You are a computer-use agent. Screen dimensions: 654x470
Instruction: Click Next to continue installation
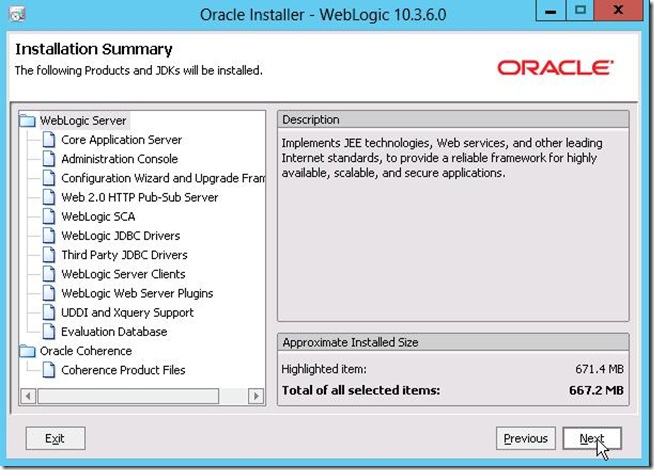tap(592, 438)
